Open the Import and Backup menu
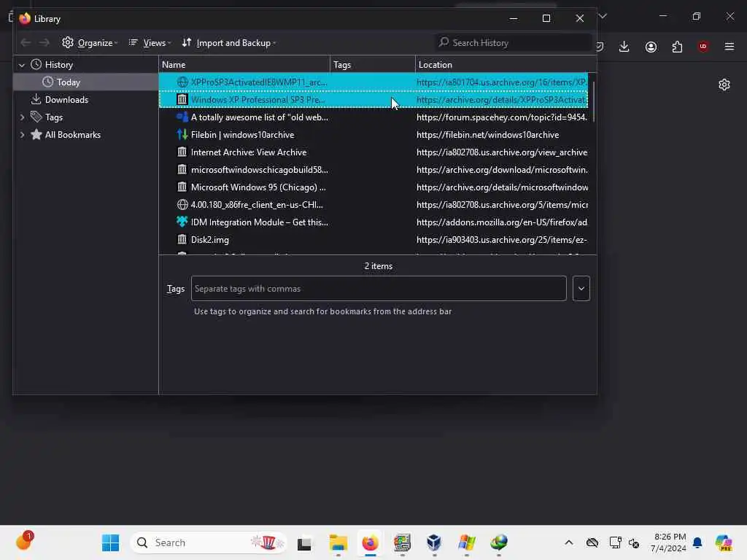This screenshot has height=560, width=747. [x=228, y=43]
